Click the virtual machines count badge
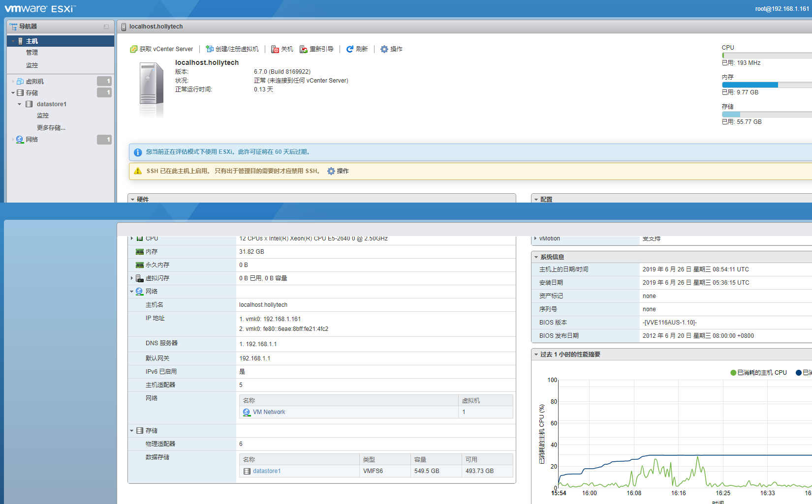The height and width of the screenshot is (504, 812). click(x=104, y=81)
